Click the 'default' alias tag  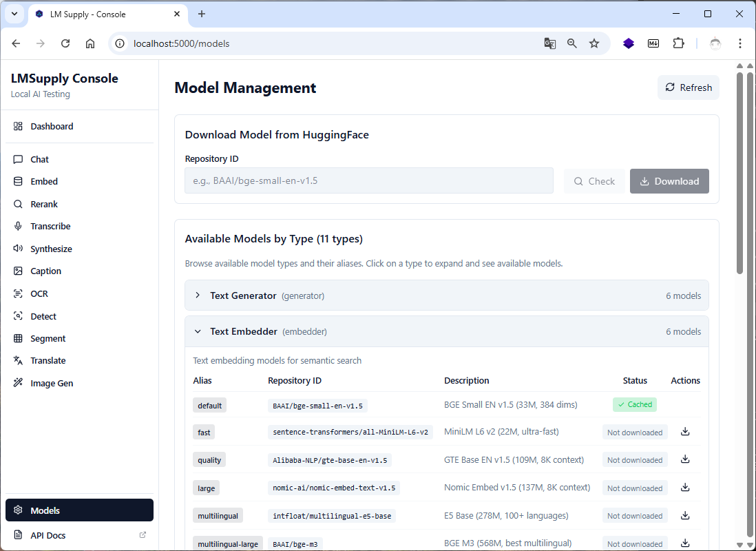pos(210,405)
